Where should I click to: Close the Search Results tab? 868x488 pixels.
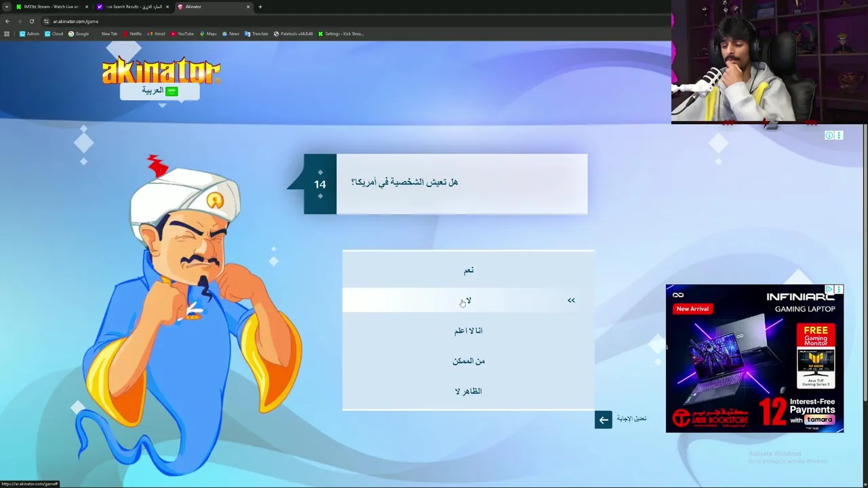pos(167,7)
